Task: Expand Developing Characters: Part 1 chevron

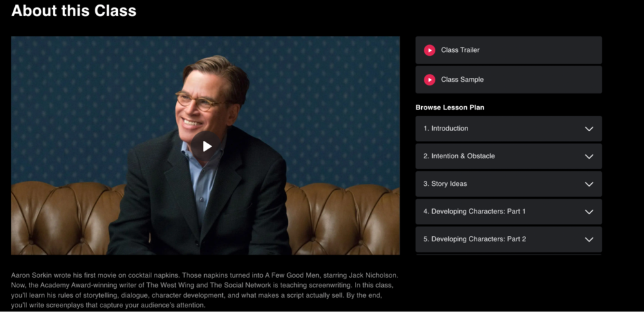Action: tap(589, 212)
